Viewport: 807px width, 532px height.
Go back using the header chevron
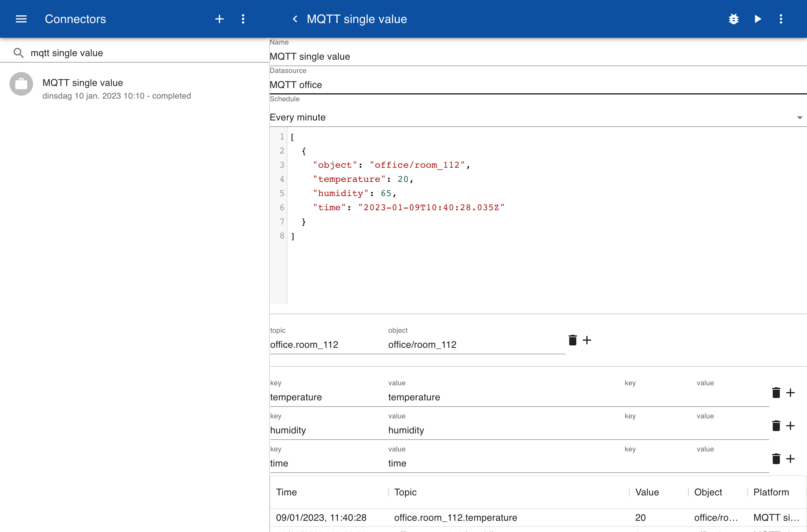coord(295,19)
